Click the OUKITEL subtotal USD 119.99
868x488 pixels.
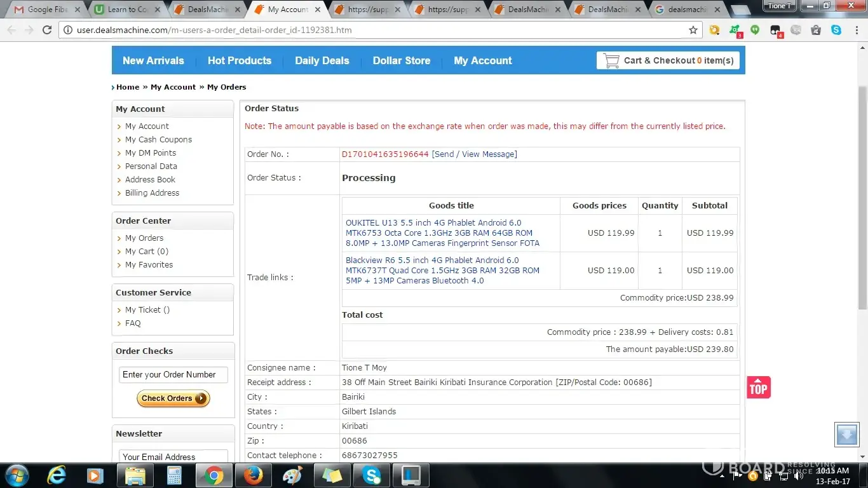[710, 233]
